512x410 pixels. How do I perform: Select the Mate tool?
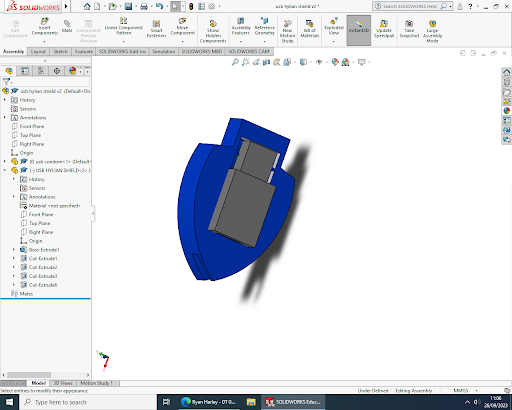67,26
